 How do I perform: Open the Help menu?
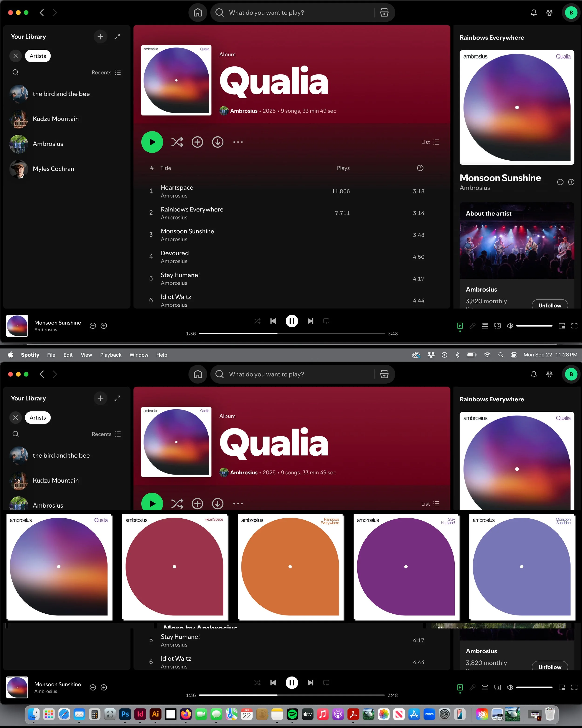[162, 355]
